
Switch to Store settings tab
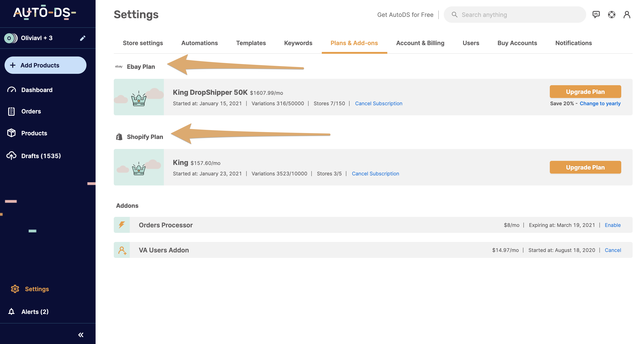[143, 43]
